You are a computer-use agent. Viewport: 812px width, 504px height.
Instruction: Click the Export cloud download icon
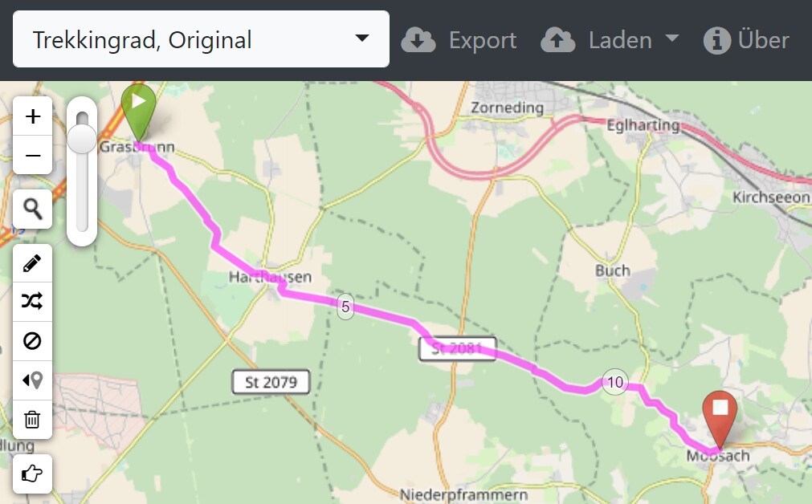pyautogui.click(x=418, y=40)
